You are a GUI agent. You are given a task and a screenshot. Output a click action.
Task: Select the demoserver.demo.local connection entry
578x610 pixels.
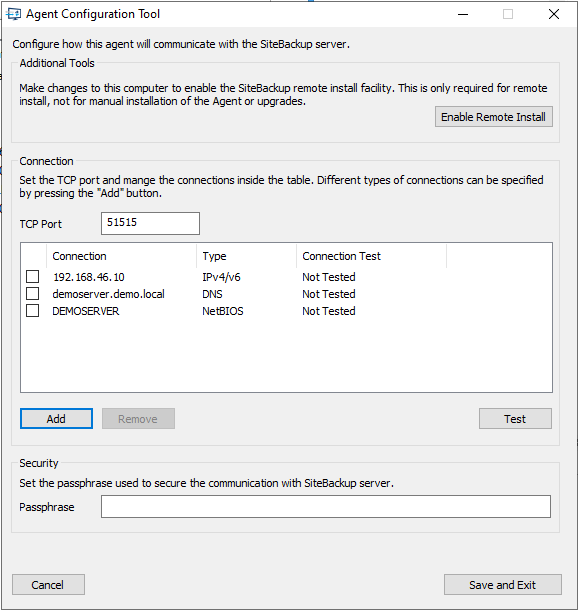click(x=109, y=294)
